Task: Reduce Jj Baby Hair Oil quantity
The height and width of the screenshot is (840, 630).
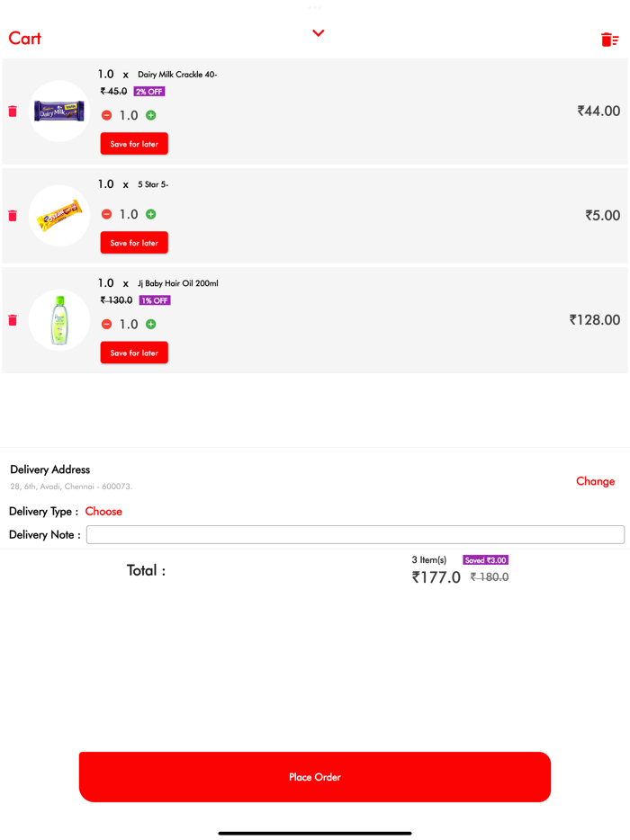Action: coord(106,324)
